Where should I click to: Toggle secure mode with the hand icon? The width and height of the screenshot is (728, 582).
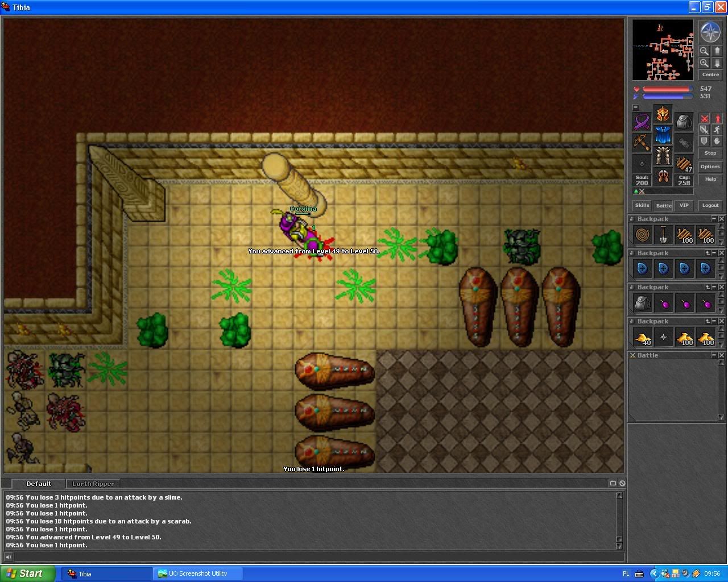(717, 142)
